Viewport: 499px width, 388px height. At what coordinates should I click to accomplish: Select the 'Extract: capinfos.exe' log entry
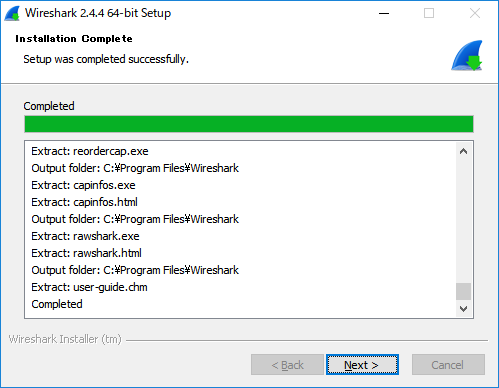pyautogui.click(x=83, y=185)
